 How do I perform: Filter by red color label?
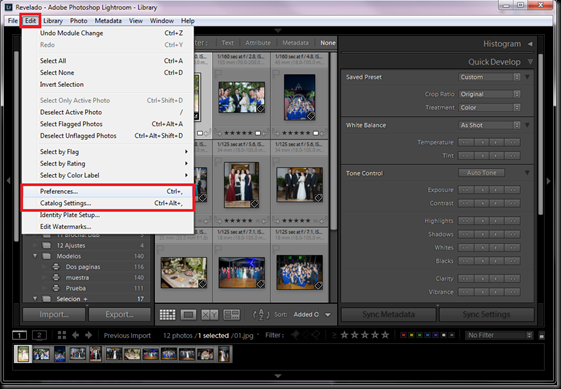404,335
